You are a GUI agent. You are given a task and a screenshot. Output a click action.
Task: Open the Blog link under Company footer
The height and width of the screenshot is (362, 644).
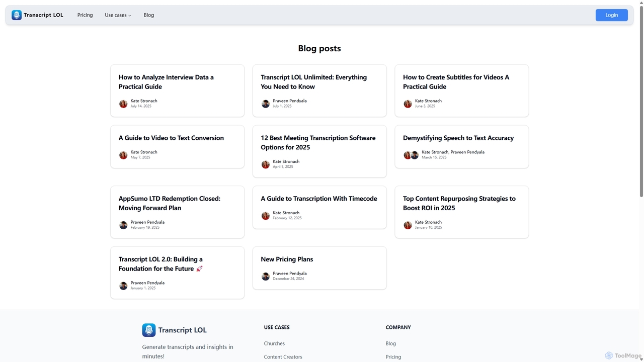tap(390, 343)
